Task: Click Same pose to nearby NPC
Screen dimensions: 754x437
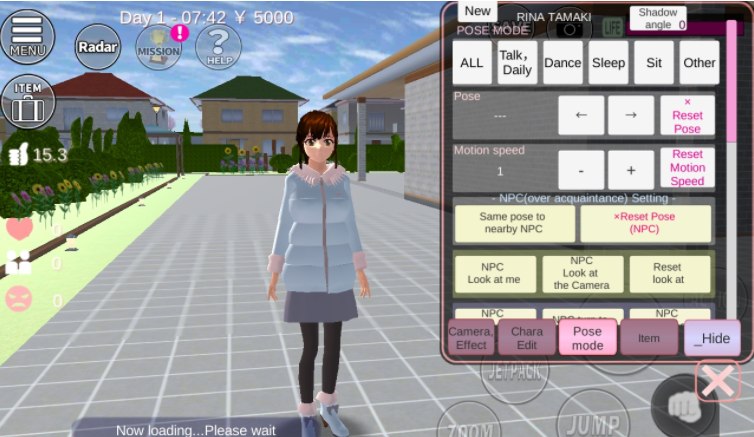Action: (514, 223)
